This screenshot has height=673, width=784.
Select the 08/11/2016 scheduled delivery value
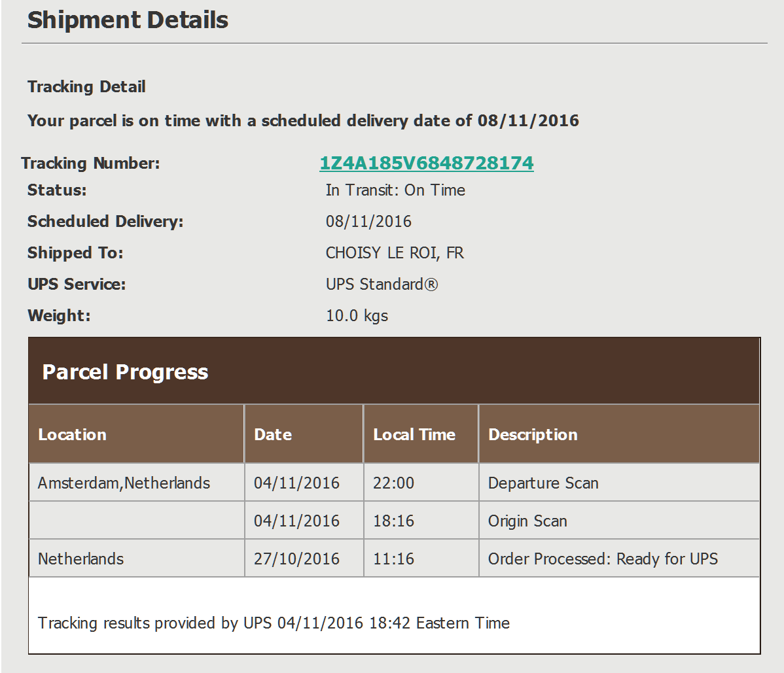click(x=368, y=221)
